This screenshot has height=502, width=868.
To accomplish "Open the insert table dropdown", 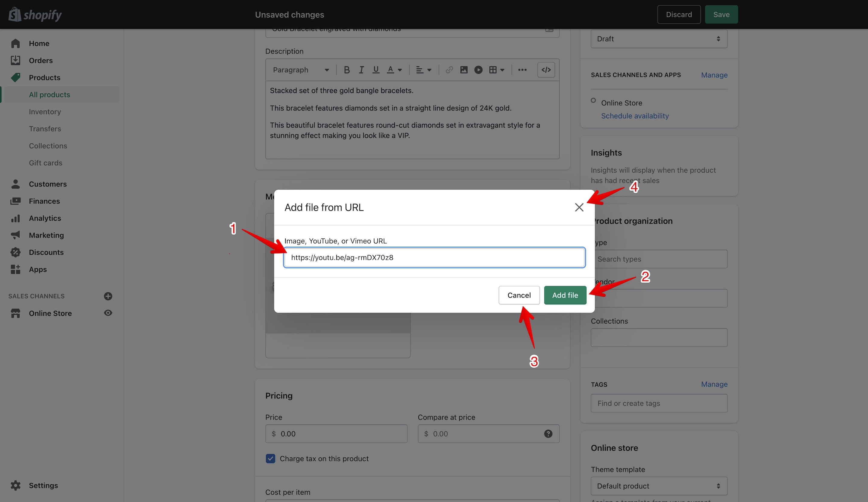I will [x=496, y=70].
